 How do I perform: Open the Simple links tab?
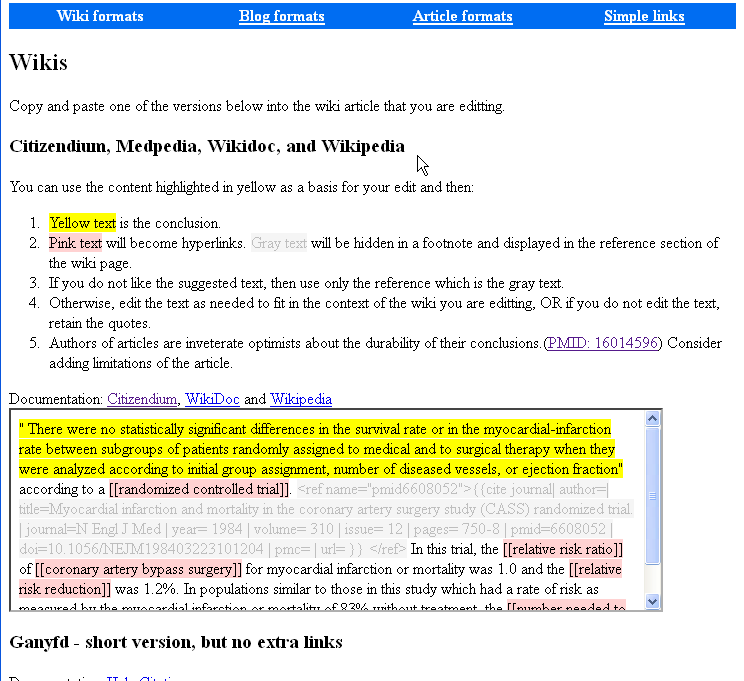tap(644, 16)
